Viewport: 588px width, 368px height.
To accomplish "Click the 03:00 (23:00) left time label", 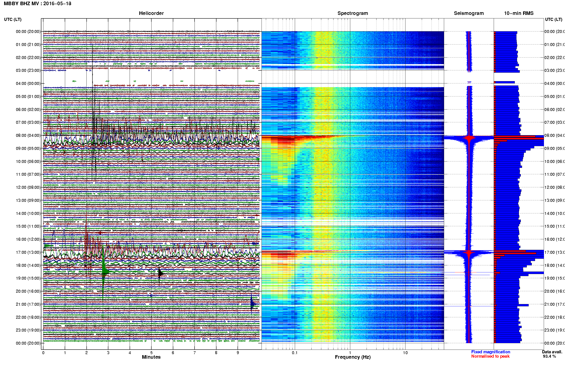I will [x=28, y=71].
